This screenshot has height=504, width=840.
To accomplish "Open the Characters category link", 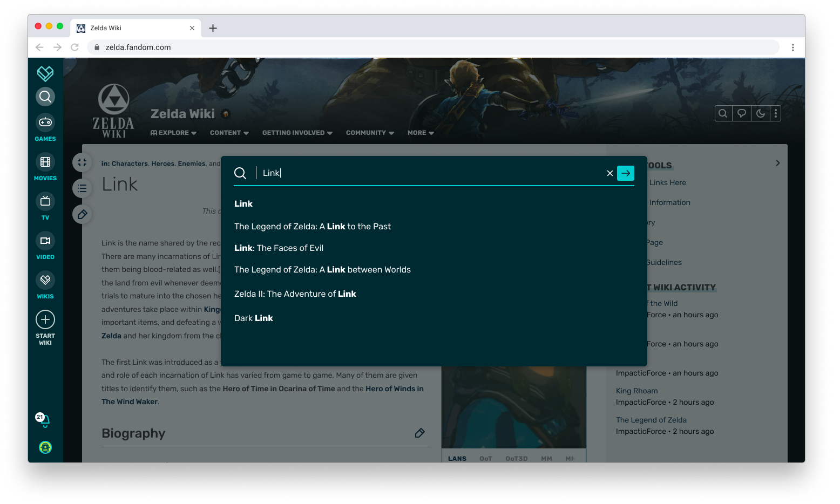I will click(x=130, y=164).
